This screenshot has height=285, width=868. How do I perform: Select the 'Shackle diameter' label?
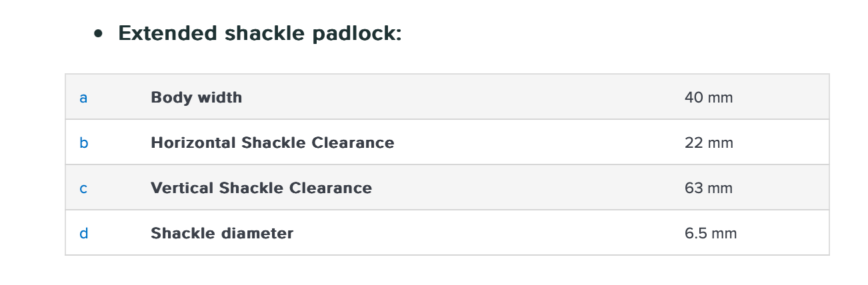222,234
